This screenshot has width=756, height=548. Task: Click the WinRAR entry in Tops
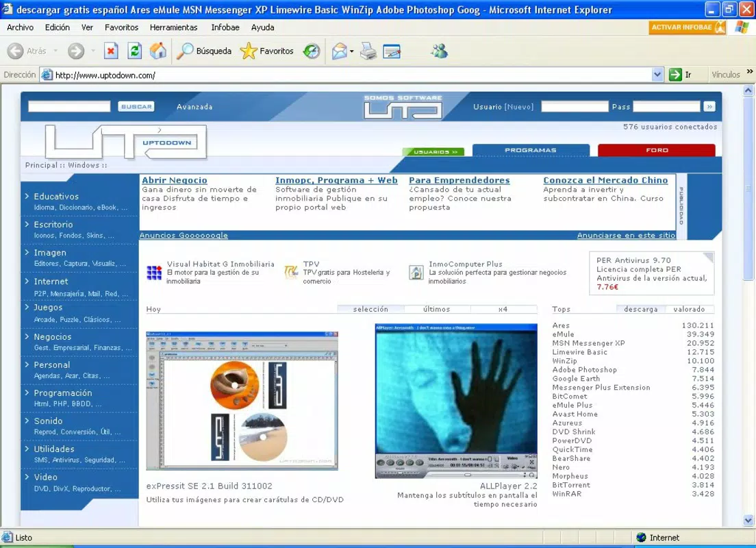(x=567, y=494)
